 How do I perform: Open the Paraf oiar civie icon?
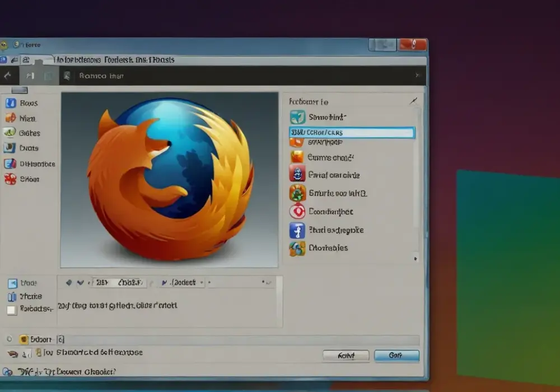(297, 174)
